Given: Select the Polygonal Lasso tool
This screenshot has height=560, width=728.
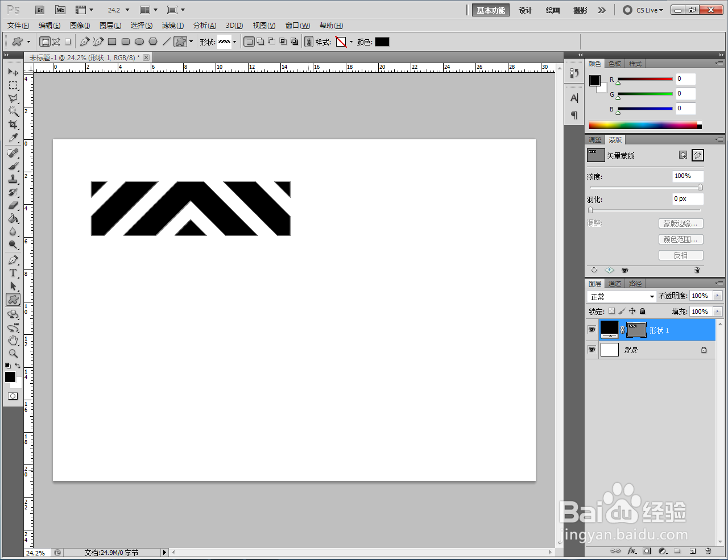Looking at the screenshot, I should tap(13, 98).
